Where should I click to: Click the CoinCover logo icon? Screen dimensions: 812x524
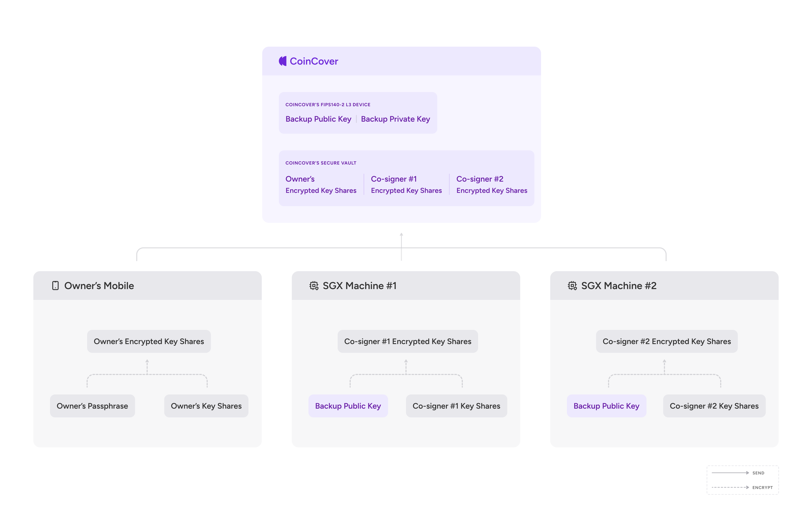coord(282,61)
